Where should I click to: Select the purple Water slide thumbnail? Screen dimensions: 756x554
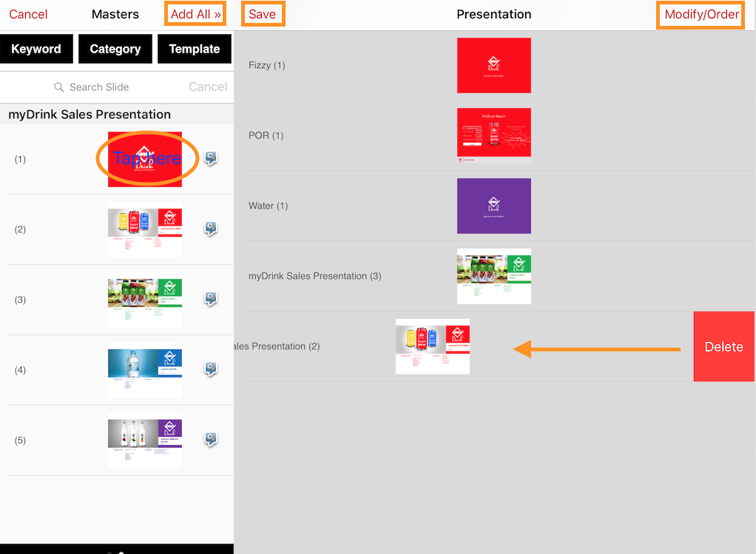(x=493, y=206)
